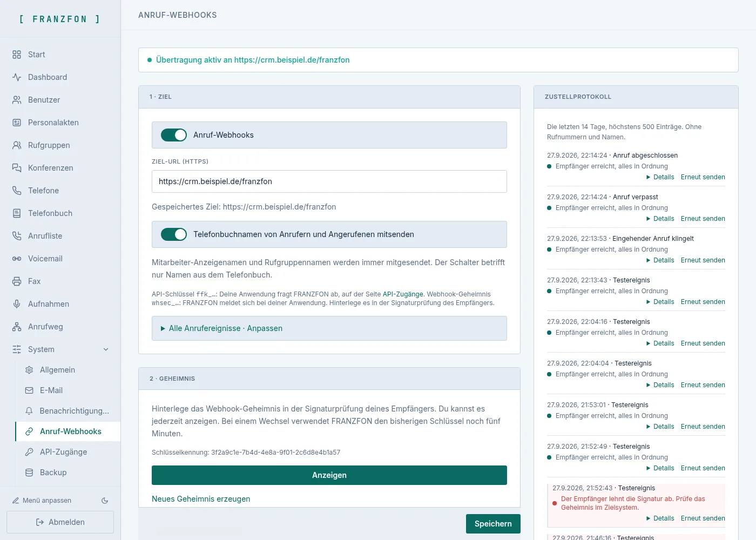Click the Speichern button
Screen dimensions: 756x540
click(493, 524)
